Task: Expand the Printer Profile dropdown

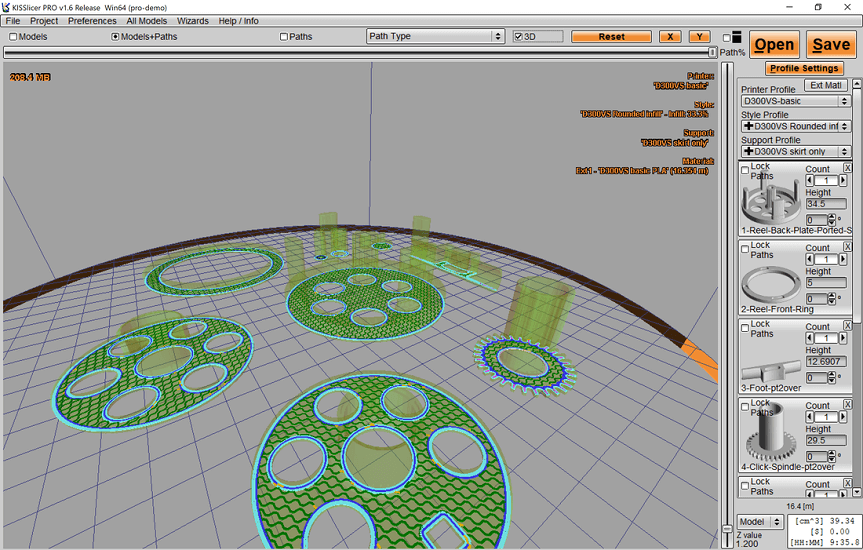Action: click(x=795, y=101)
